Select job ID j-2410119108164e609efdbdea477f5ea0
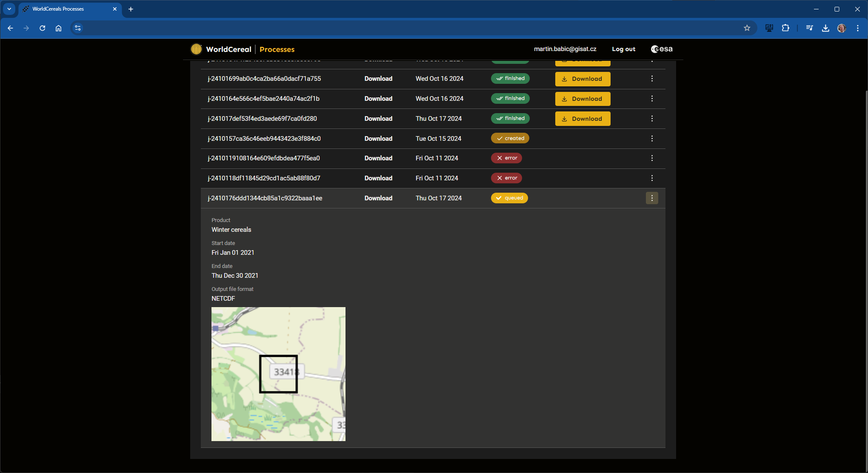 click(x=264, y=158)
